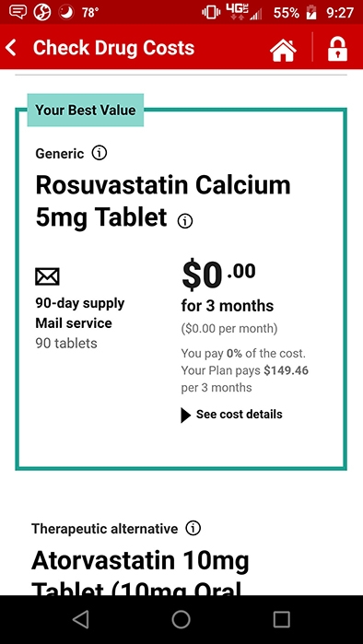This screenshot has height=644, width=363.
Task: Open the message notification icon in status bar
Action: (x=18, y=12)
